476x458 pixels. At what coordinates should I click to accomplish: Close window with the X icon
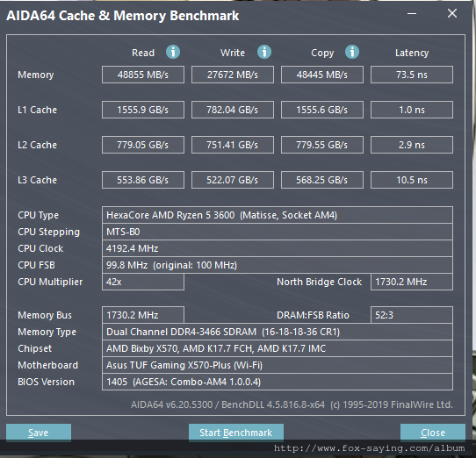click(452, 13)
